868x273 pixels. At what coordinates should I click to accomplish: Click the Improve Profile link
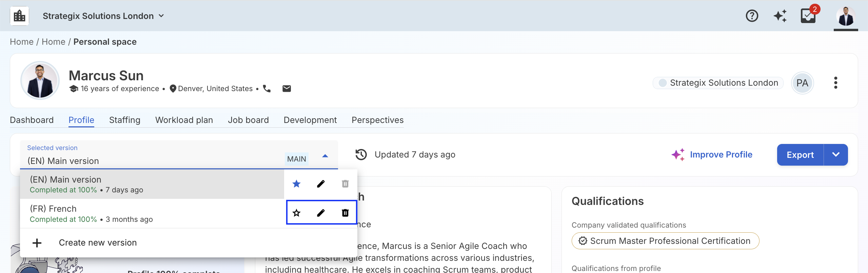pos(721,154)
